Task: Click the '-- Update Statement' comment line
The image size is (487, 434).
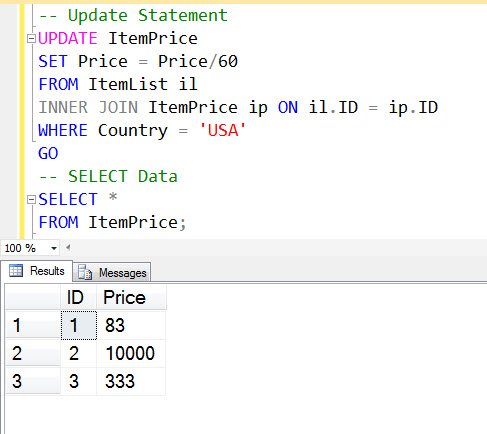Action: [x=133, y=15]
